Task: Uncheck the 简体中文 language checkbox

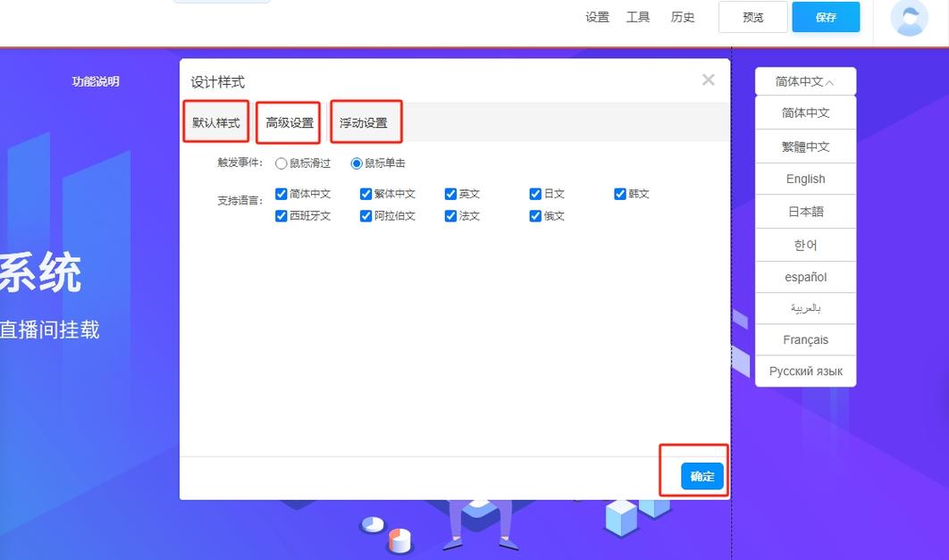Action: (281, 194)
